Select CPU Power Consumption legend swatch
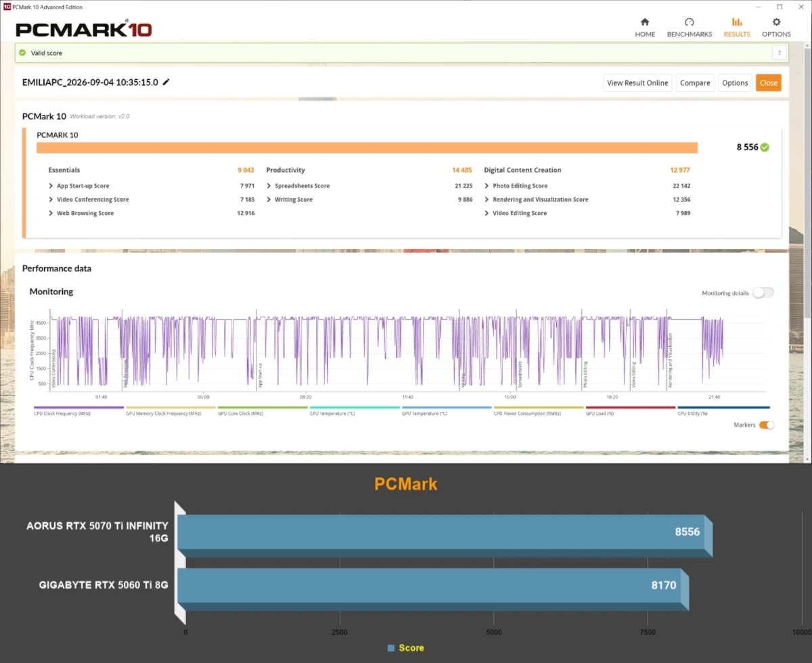Screen dimensions: 812x663 [x=539, y=407]
